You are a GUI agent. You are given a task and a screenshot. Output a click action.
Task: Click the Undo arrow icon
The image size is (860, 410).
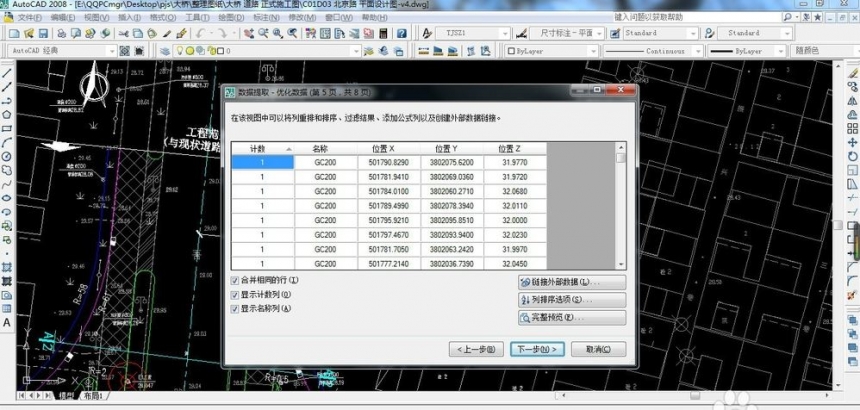pos(200,33)
